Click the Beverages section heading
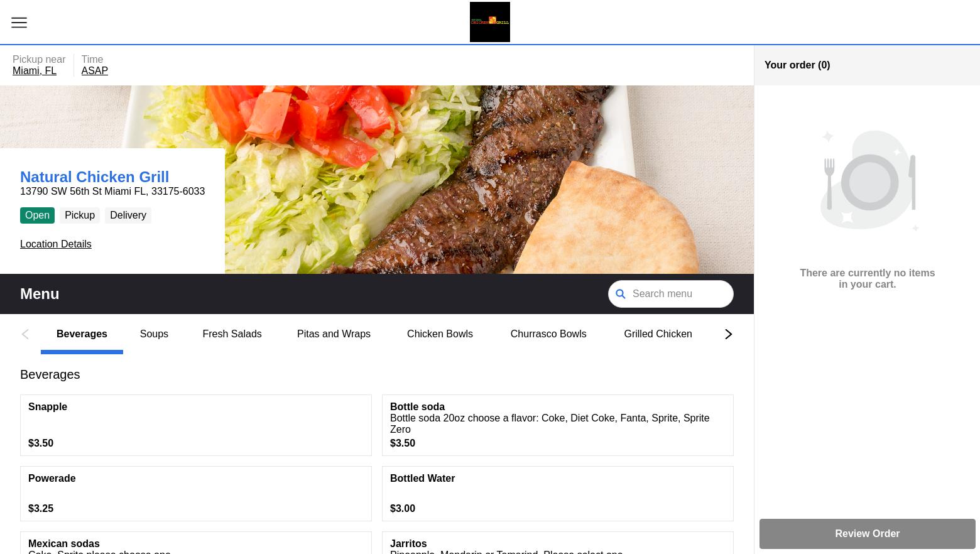This screenshot has height=554, width=980. coord(50,374)
